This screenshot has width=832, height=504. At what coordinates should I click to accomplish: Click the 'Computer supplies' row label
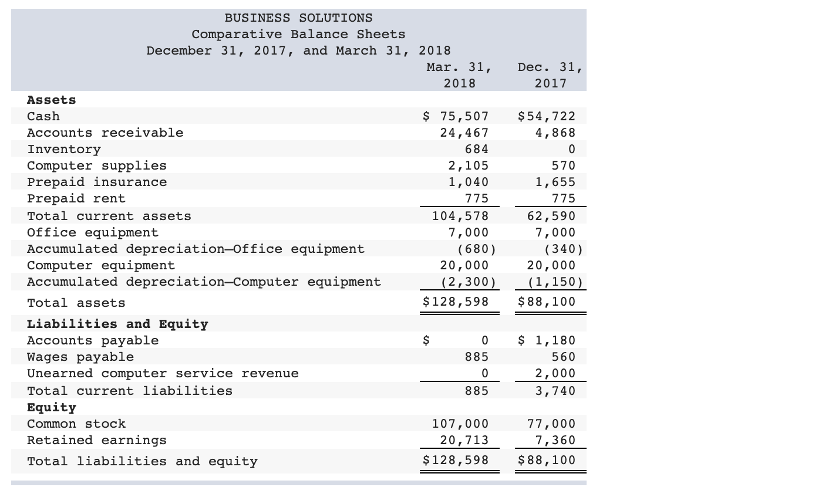97,165
